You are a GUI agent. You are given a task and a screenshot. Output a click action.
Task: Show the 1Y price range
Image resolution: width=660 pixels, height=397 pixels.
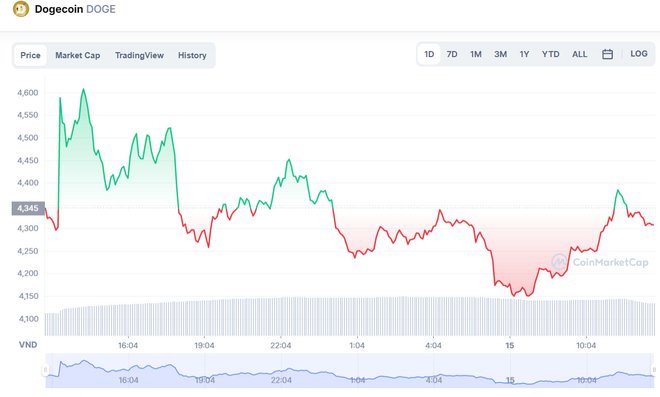click(x=524, y=54)
